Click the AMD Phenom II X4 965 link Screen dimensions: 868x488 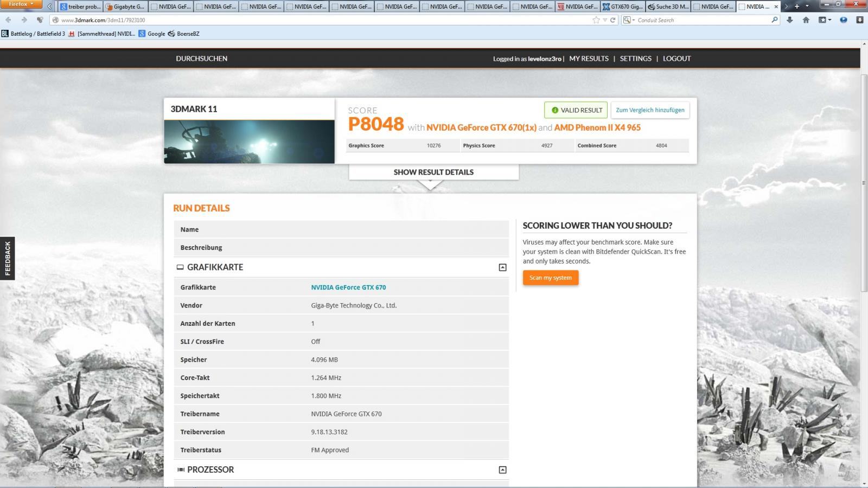pyautogui.click(x=597, y=127)
